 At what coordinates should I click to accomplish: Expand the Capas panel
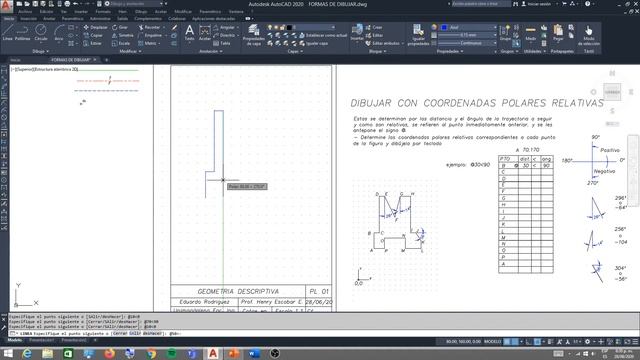tap(295, 51)
